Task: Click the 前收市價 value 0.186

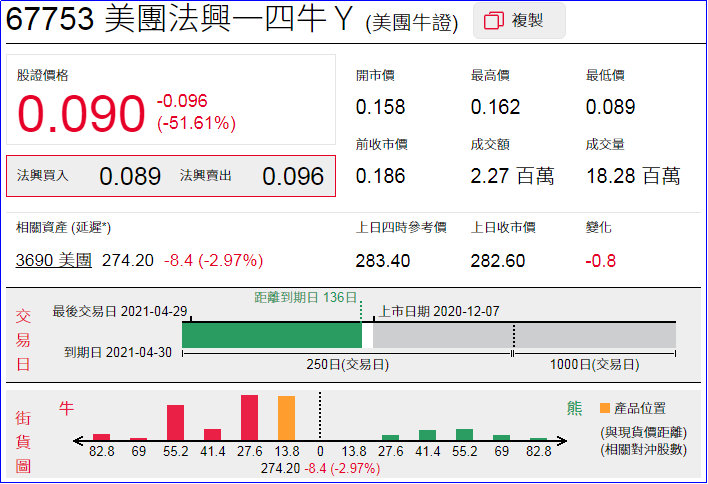Action: point(380,176)
